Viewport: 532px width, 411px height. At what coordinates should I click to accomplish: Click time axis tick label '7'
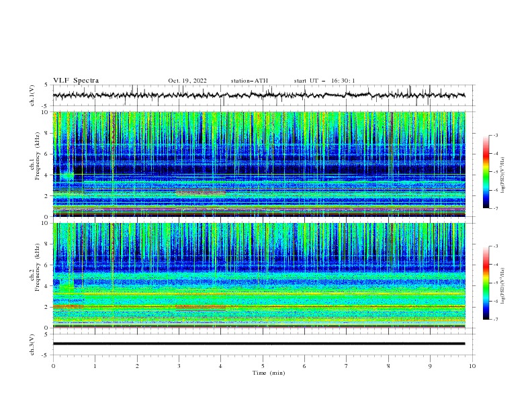coord(347,366)
